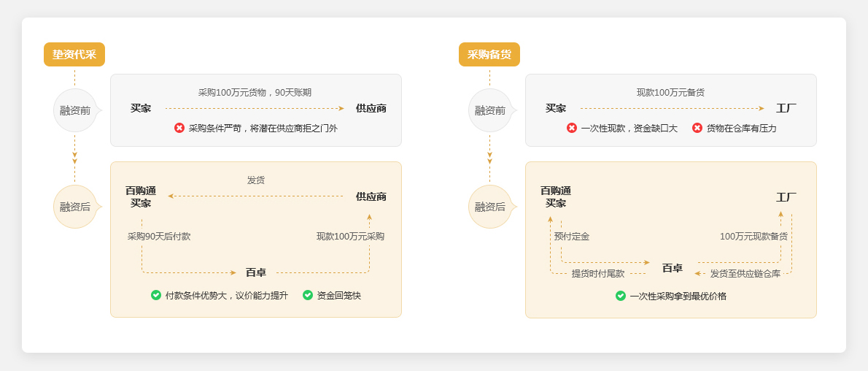868x371 pixels.
Task: Click the text 采购条件严苛，将潜在供应商拒之门外
Action: (263, 128)
